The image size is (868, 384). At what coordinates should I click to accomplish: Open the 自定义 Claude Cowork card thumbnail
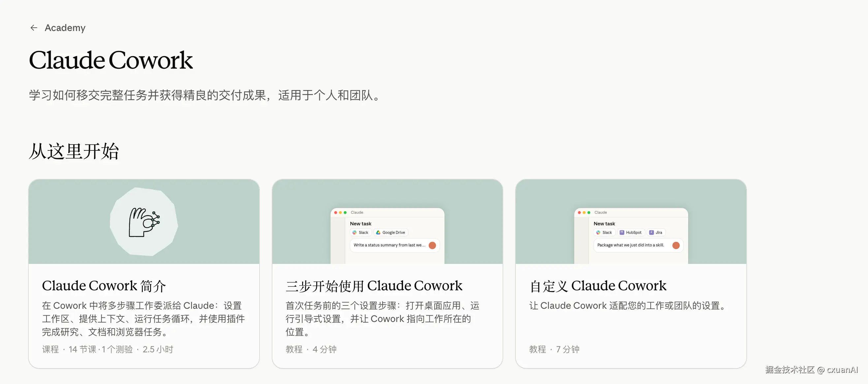click(631, 221)
